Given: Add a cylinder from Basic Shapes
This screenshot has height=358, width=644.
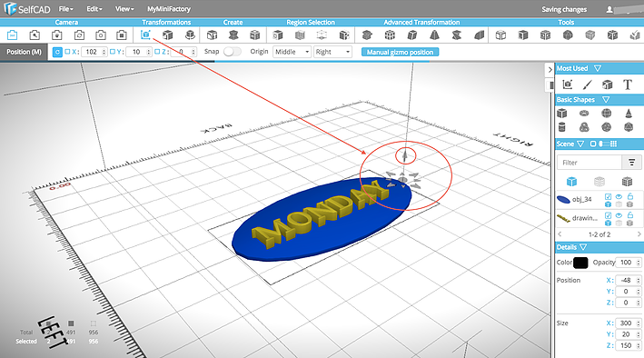Looking at the screenshot, I should pyautogui.click(x=562, y=127).
